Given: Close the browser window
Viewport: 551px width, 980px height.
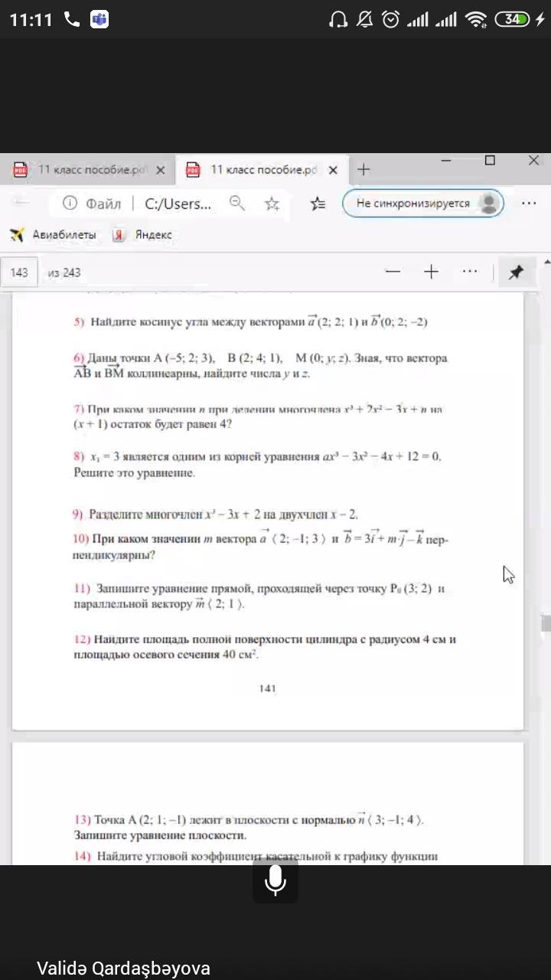Looking at the screenshot, I should click(x=533, y=161).
